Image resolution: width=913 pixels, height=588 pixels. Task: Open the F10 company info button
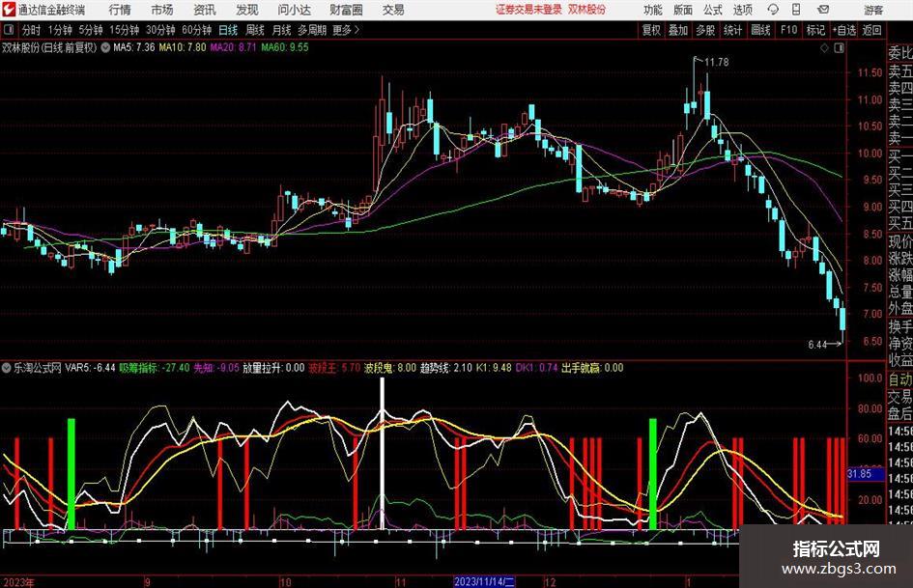pos(788,30)
